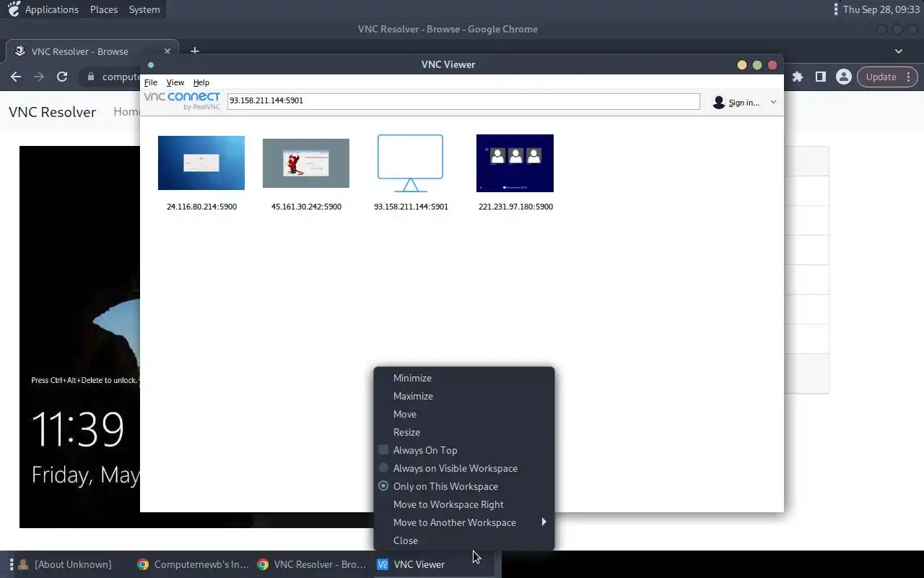Open Chrome's tab search chevron

pyautogui.click(x=899, y=51)
